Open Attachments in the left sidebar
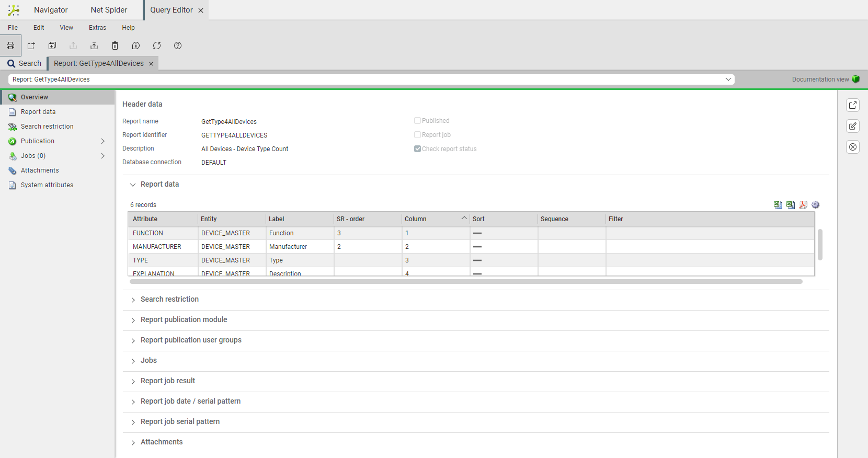Image resolution: width=868 pixels, height=458 pixels. click(40, 170)
